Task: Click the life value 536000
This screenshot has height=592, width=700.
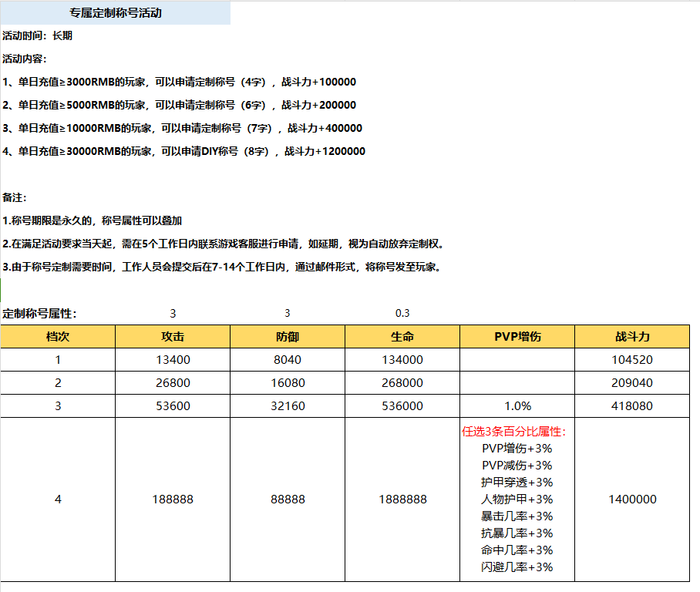Action: pyautogui.click(x=402, y=406)
